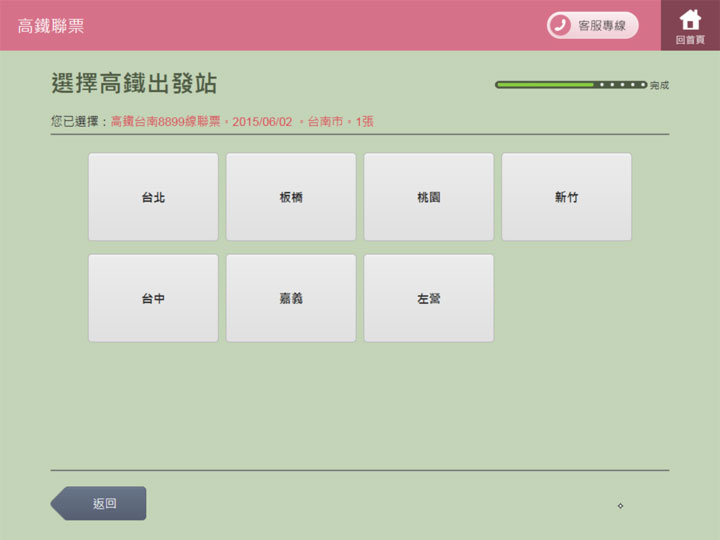Click the 高鐵台南8899線聯票 selected ticket text
Image resolution: width=720 pixels, height=540 pixels.
click(167, 121)
